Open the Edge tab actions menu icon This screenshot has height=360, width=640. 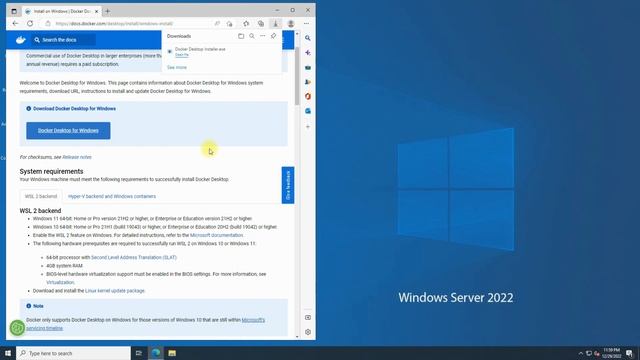[x=14, y=11]
